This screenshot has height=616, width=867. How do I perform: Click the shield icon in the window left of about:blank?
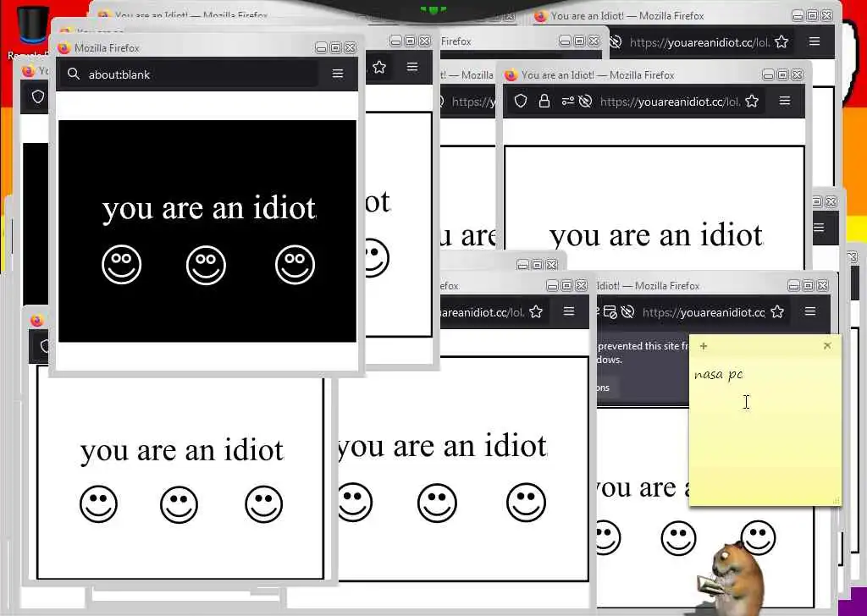(37, 96)
